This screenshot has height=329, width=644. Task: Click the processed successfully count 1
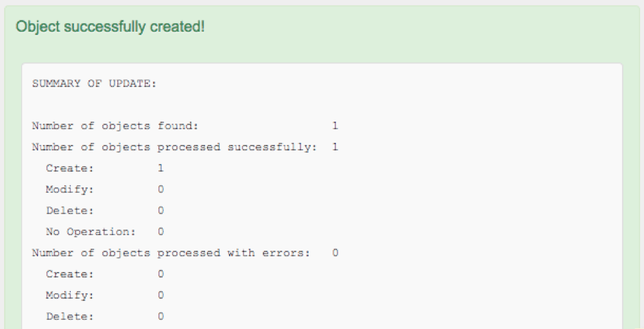(x=335, y=147)
